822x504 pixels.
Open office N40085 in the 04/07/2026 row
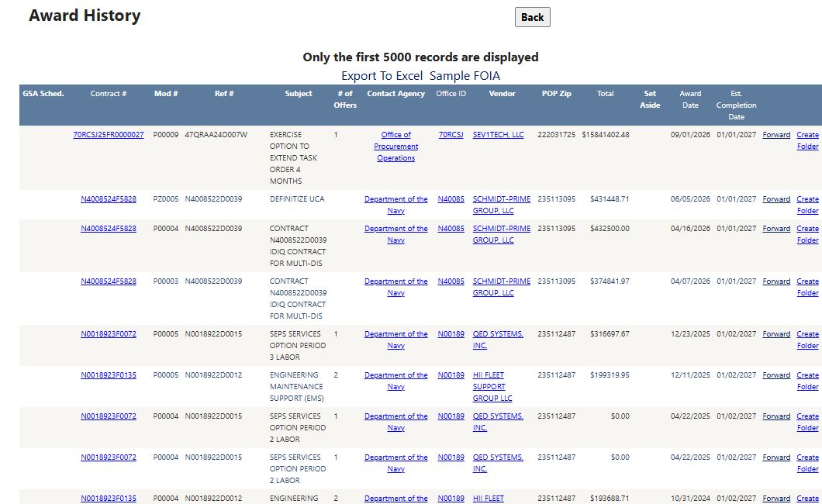click(x=451, y=281)
